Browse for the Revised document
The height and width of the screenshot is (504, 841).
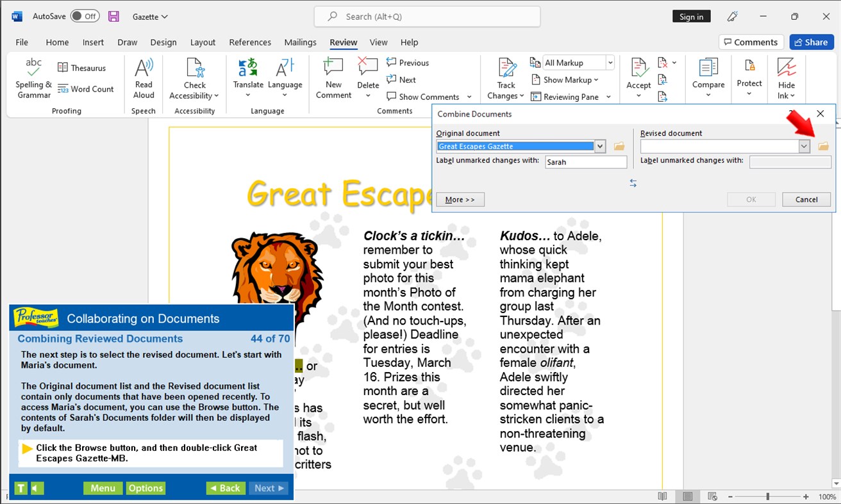tap(824, 146)
